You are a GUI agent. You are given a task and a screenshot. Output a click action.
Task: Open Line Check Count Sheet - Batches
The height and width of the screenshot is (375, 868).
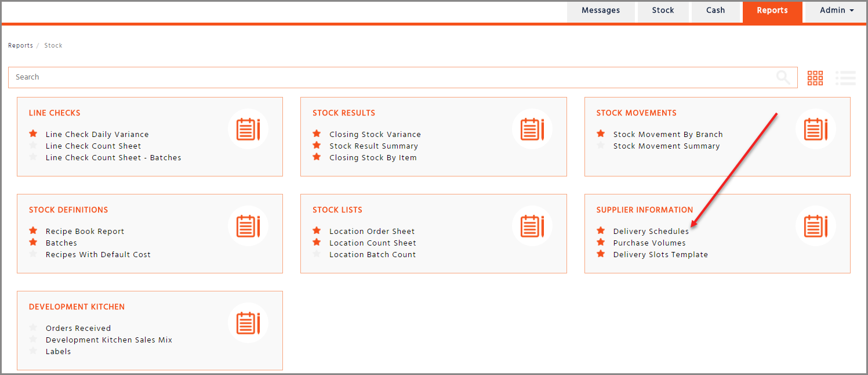(x=113, y=157)
